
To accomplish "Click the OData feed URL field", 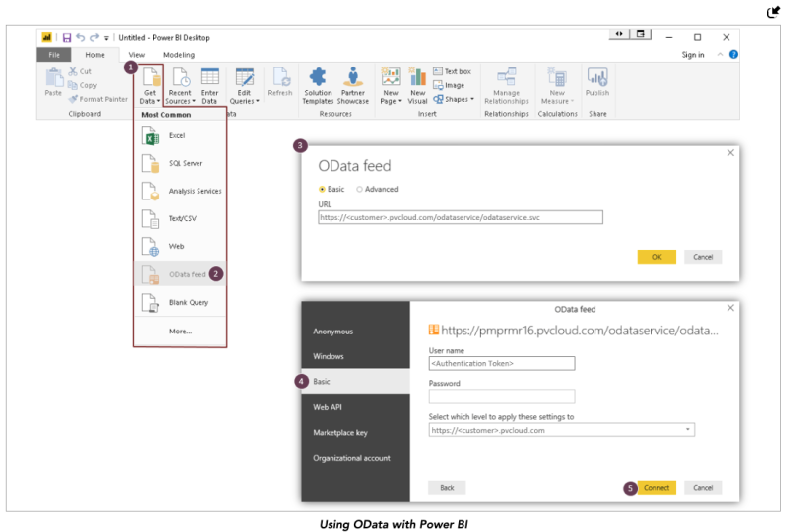I will click(461, 217).
